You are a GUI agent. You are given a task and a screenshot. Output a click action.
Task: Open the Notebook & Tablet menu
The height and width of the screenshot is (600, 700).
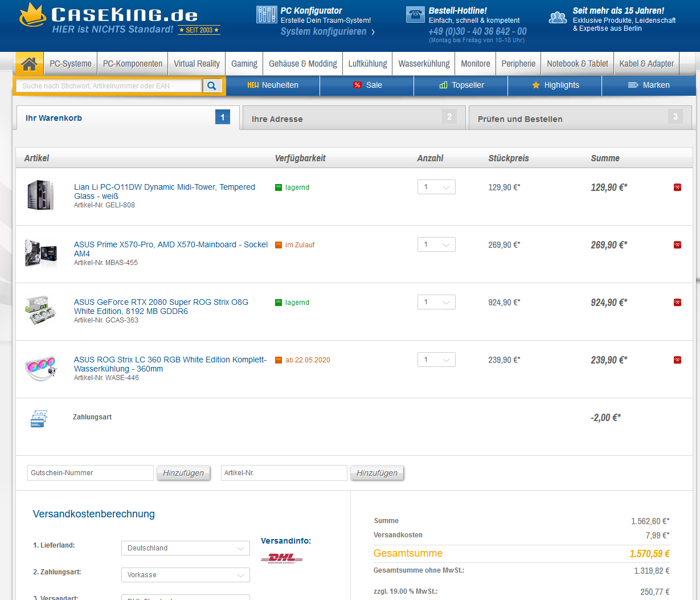tap(578, 64)
